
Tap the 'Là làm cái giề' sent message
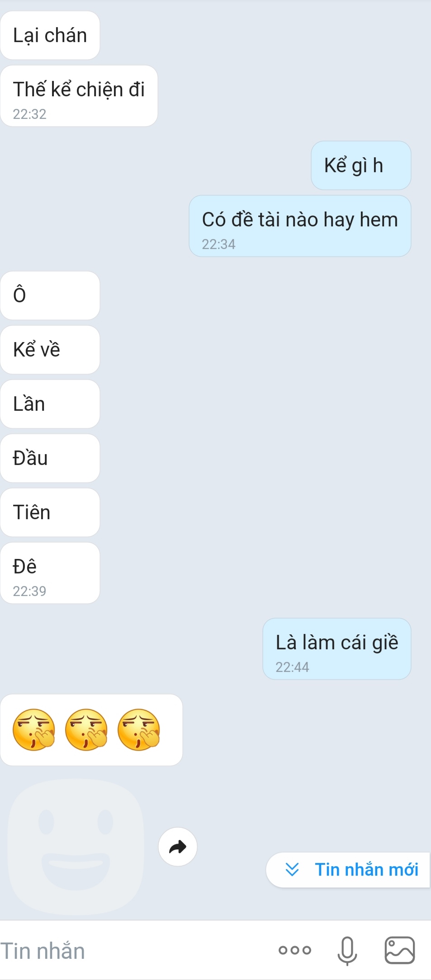pos(337,649)
